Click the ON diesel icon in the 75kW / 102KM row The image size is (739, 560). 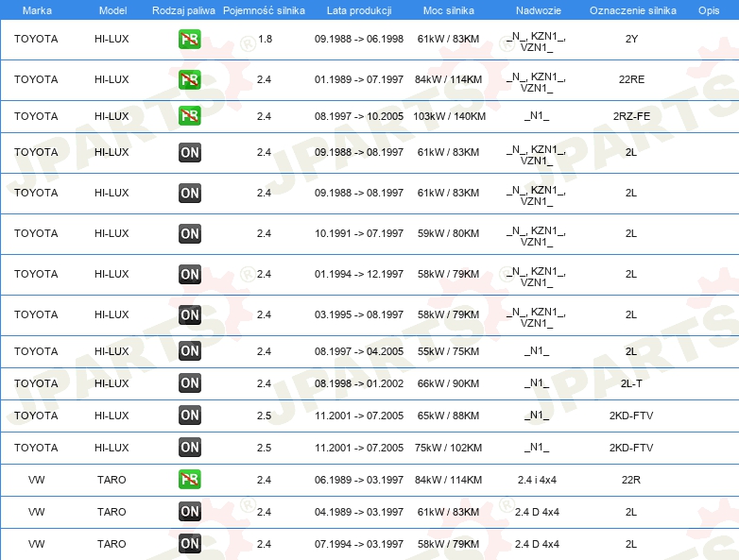[189, 448]
